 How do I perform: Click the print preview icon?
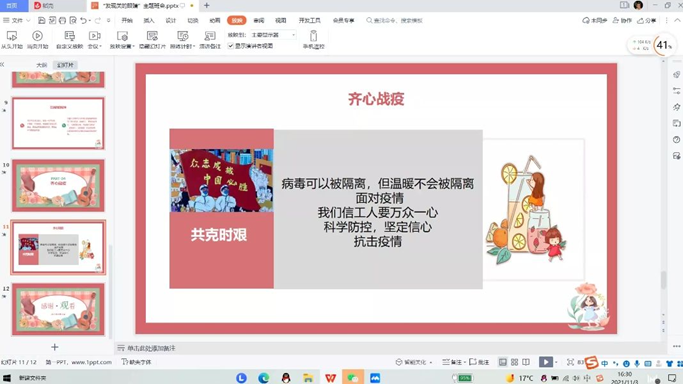tap(73, 20)
